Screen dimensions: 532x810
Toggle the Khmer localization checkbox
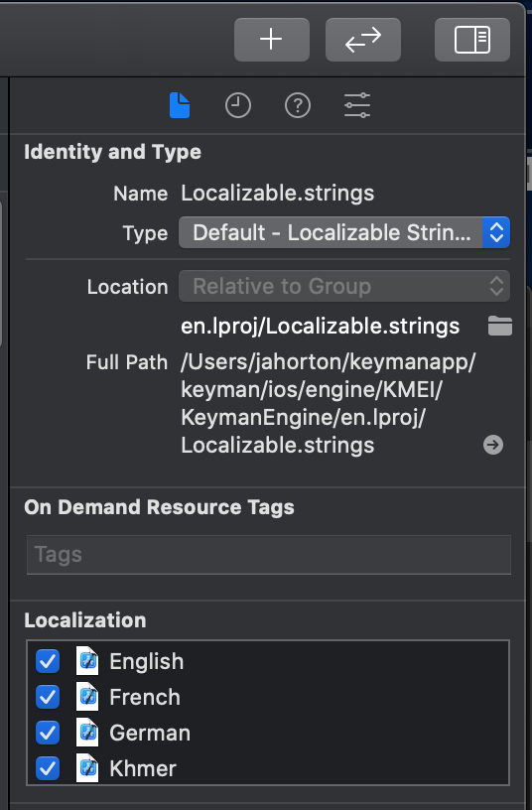click(x=48, y=768)
